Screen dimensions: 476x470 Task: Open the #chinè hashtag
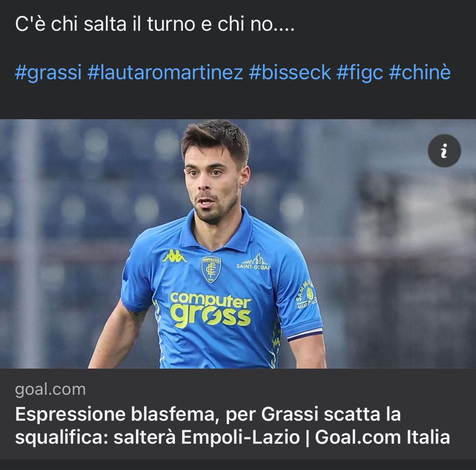click(x=419, y=72)
